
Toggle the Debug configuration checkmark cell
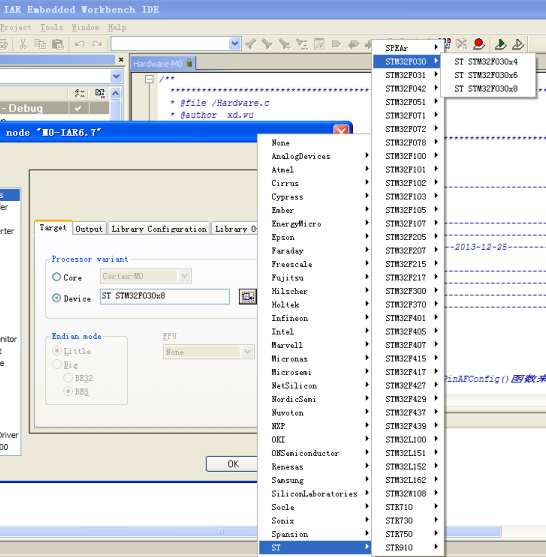(x=78, y=108)
